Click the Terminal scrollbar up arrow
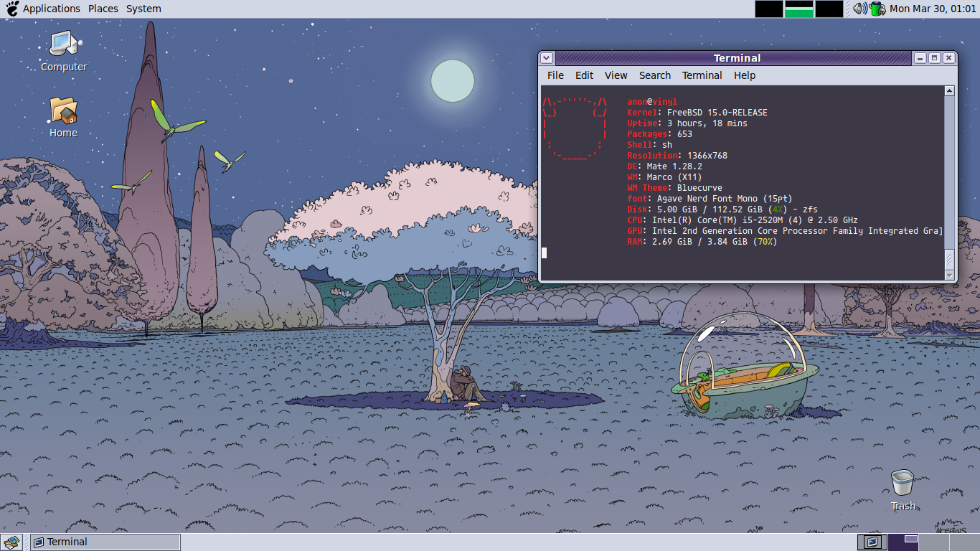 coord(950,91)
